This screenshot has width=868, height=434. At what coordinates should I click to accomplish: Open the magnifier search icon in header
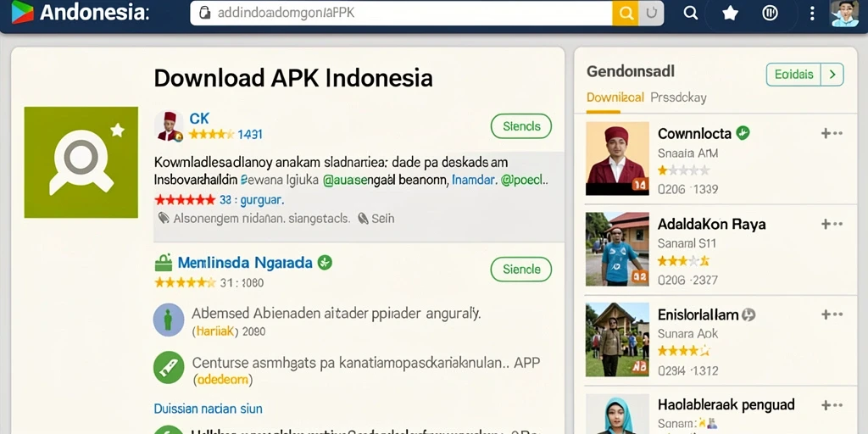(690, 13)
